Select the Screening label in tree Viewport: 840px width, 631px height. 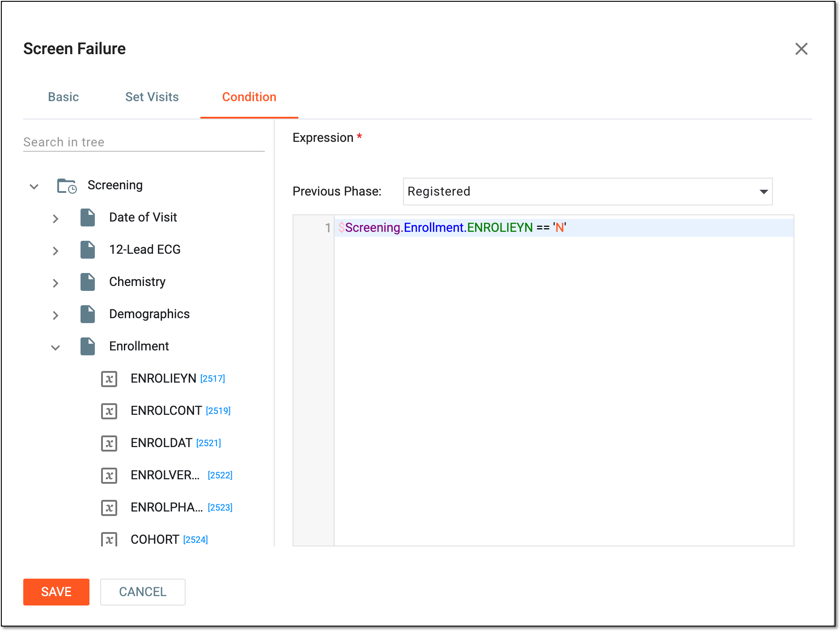(115, 185)
